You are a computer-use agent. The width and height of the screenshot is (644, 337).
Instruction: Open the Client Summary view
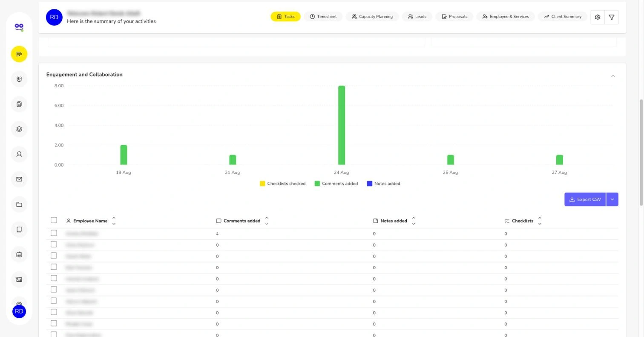click(x=563, y=17)
